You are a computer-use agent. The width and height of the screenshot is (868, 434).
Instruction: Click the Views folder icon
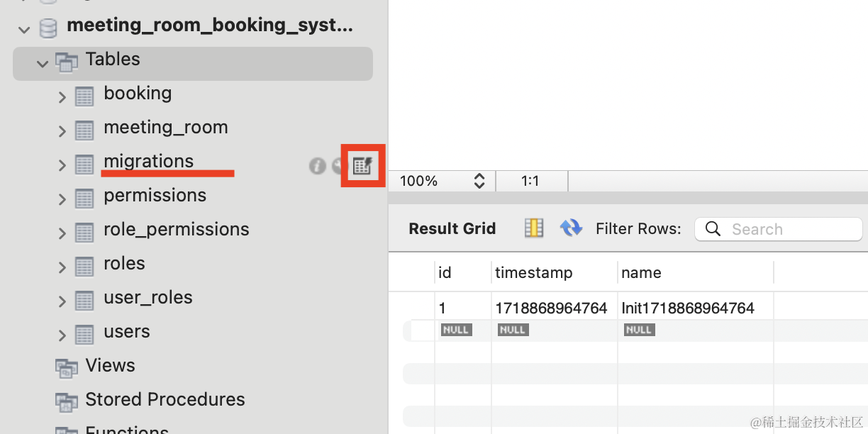pos(67,367)
